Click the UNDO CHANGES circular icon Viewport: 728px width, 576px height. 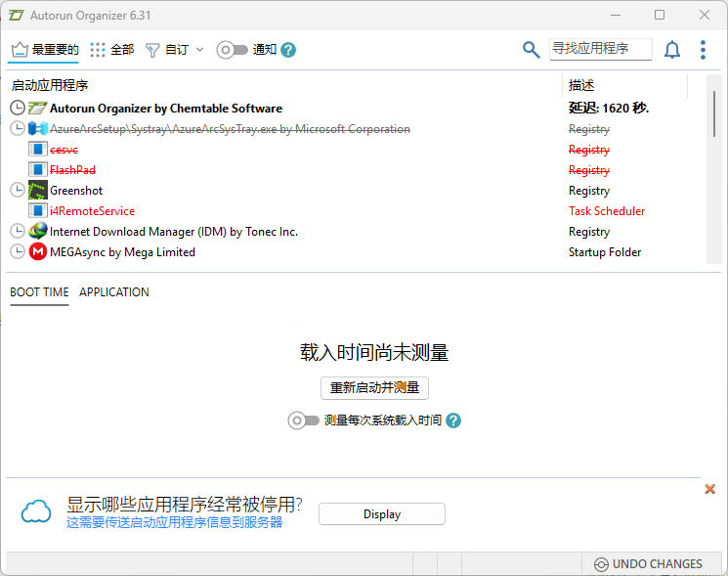(601, 564)
